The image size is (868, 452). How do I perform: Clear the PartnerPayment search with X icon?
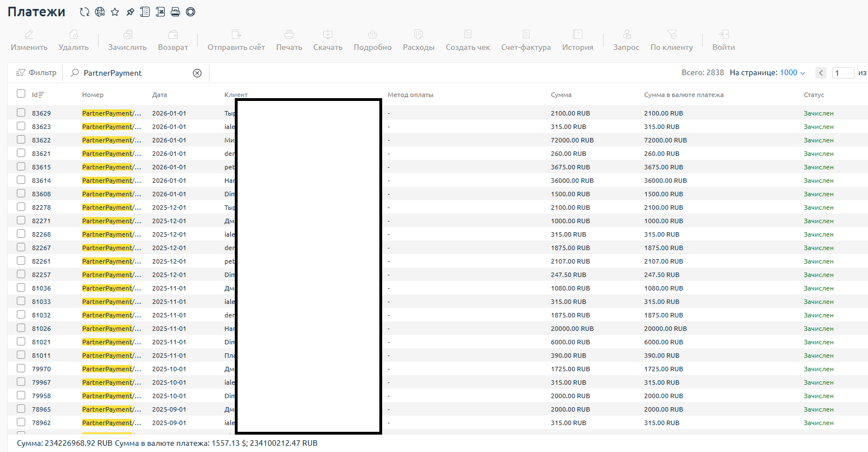197,73
